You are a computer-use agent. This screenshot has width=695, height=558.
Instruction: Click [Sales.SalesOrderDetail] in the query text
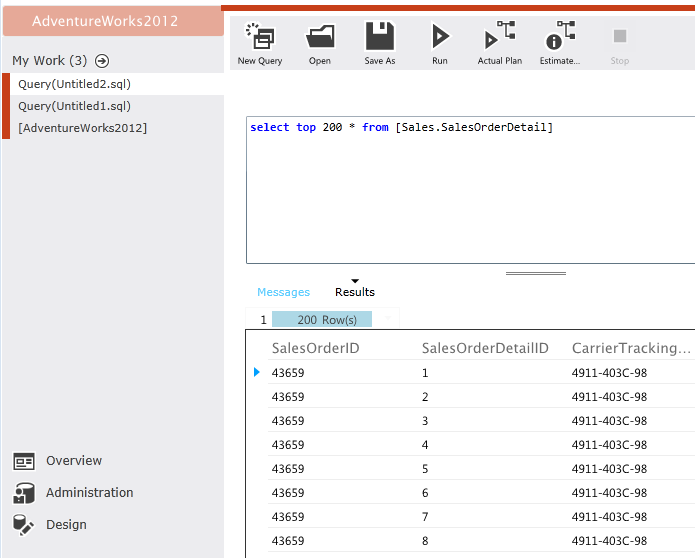(474, 127)
